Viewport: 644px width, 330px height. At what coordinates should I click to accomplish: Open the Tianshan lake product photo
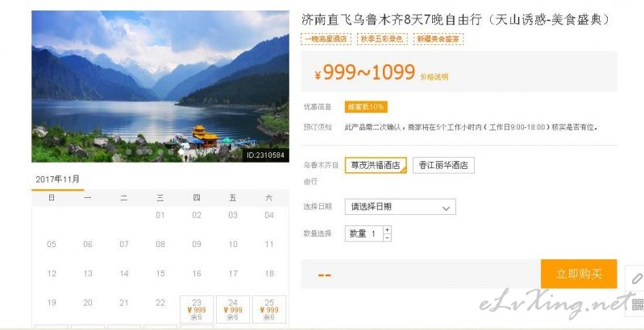tap(160, 86)
